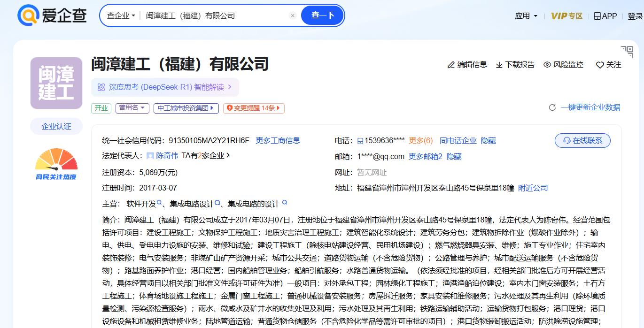
Task: Click the 爱企查 logo
Action: (52, 15)
